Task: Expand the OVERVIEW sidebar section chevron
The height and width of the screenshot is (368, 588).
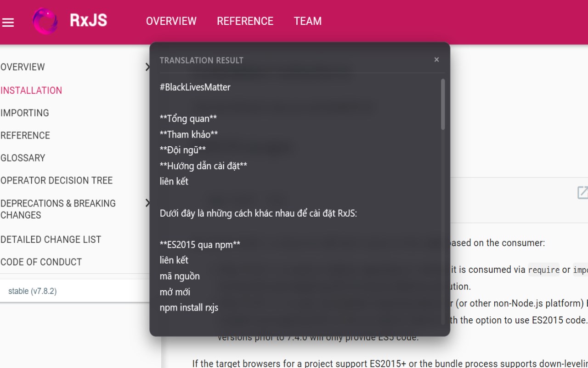Action: click(x=147, y=67)
